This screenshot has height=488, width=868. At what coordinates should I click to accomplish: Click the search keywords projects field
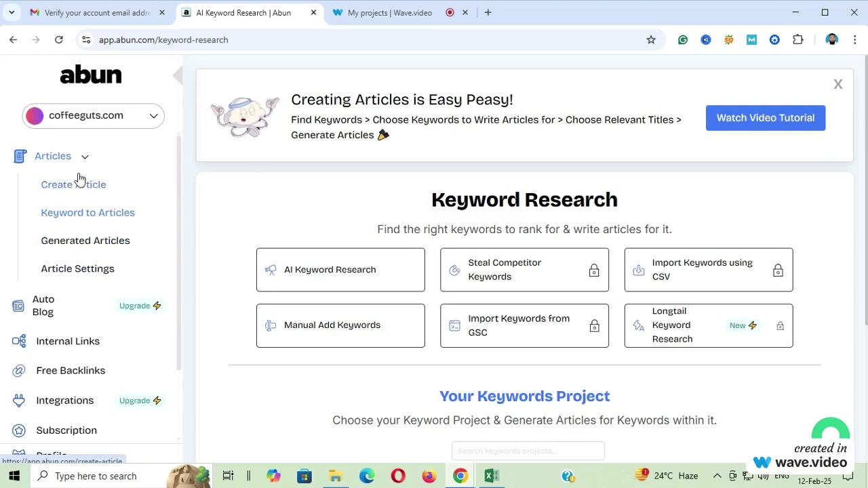(528, 451)
